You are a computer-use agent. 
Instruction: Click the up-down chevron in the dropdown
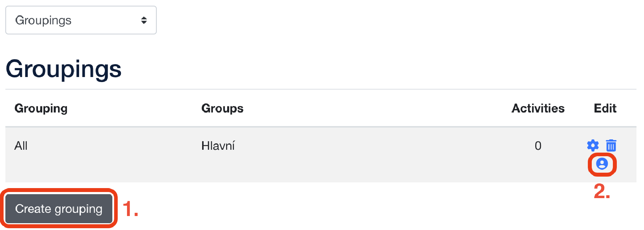(144, 20)
